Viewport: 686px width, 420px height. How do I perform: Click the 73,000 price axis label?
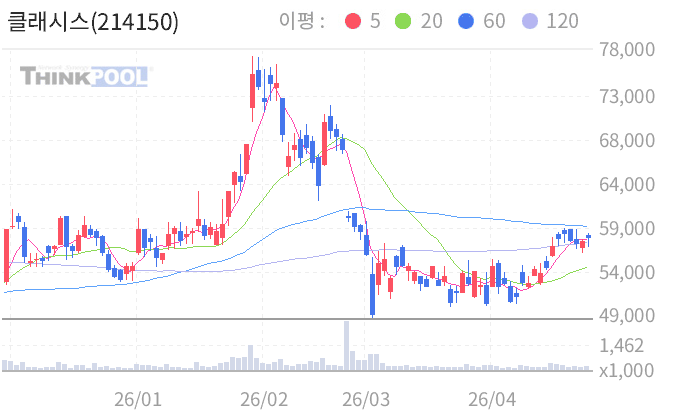(627, 96)
